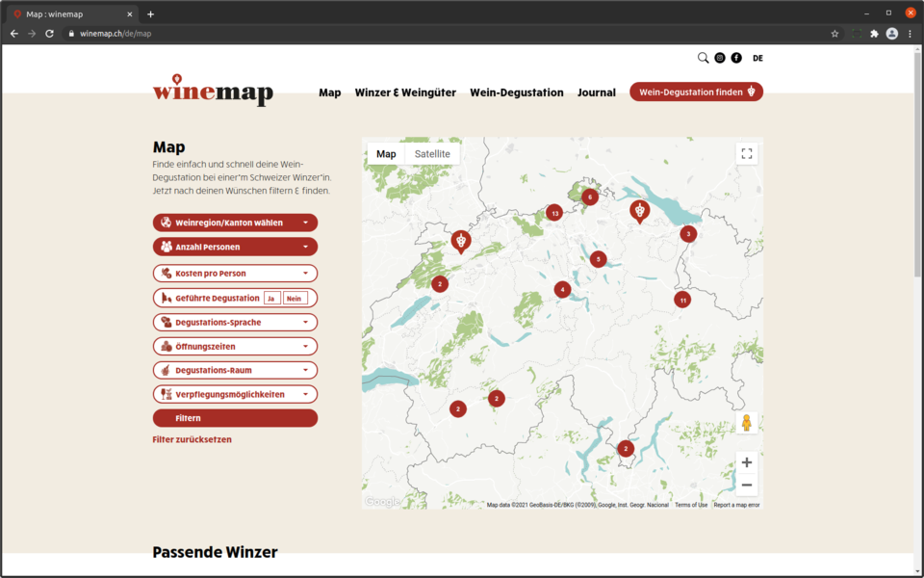The height and width of the screenshot is (578, 924).
Task: Expand the Weinregion/Kanton wählen dropdown
Action: [235, 223]
